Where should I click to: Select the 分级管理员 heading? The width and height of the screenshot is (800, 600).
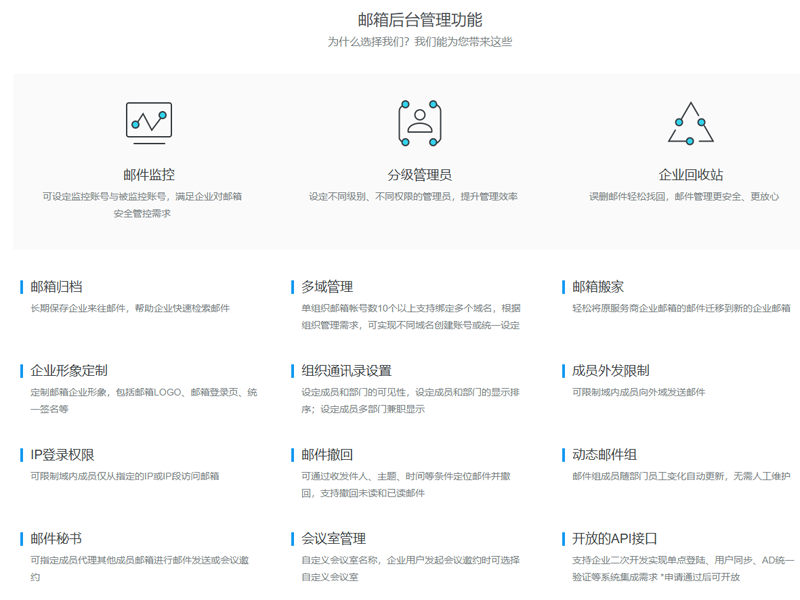point(419,174)
